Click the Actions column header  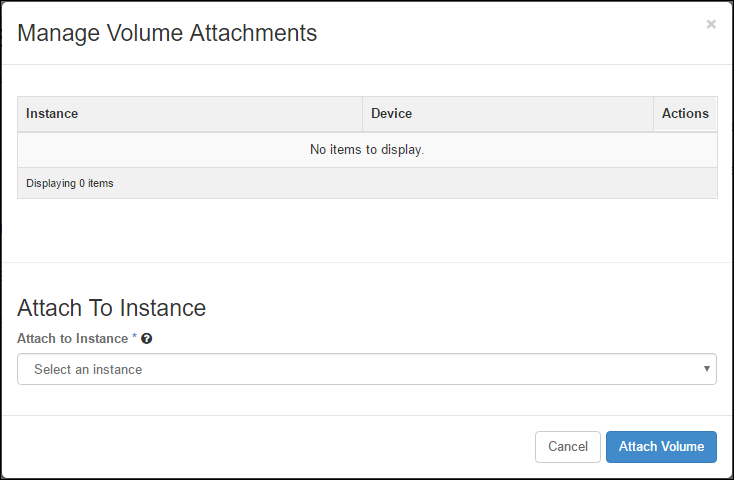click(x=685, y=114)
